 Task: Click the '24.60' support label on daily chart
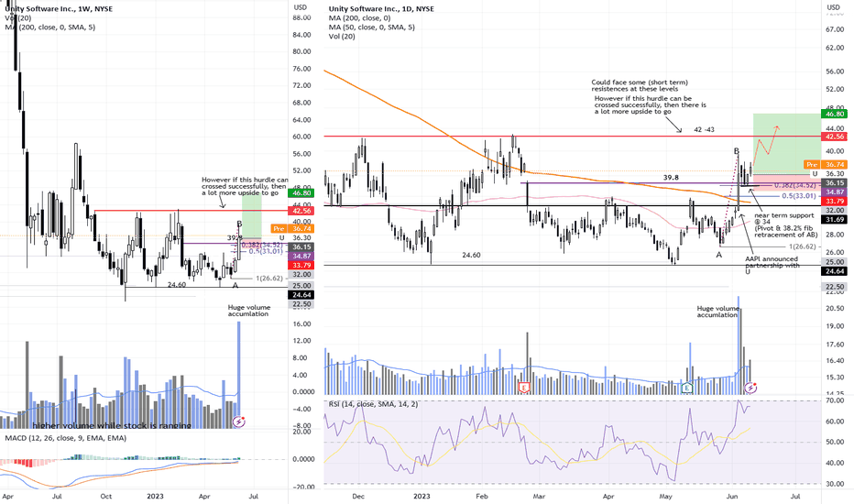click(x=471, y=255)
